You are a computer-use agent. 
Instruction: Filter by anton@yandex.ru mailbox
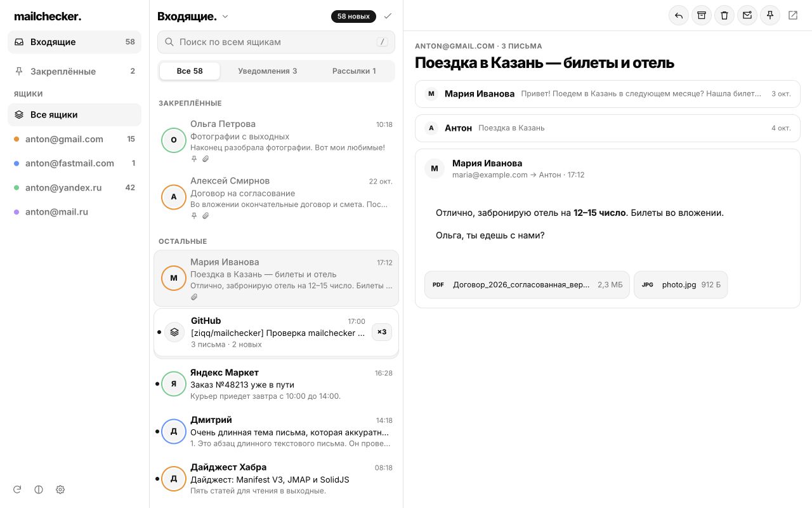click(x=74, y=187)
